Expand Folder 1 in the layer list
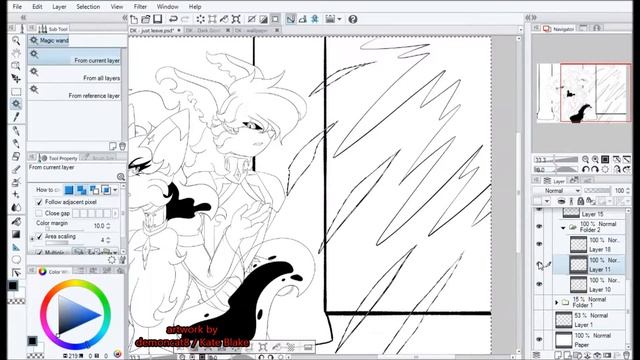This screenshot has width=640, height=360. tap(556, 302)
